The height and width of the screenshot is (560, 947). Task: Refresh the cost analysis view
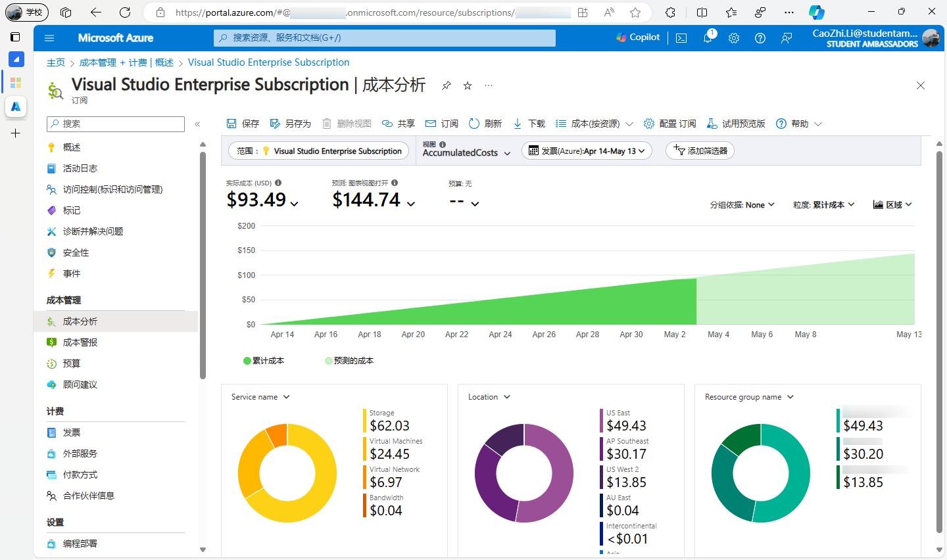click(487, 123)
